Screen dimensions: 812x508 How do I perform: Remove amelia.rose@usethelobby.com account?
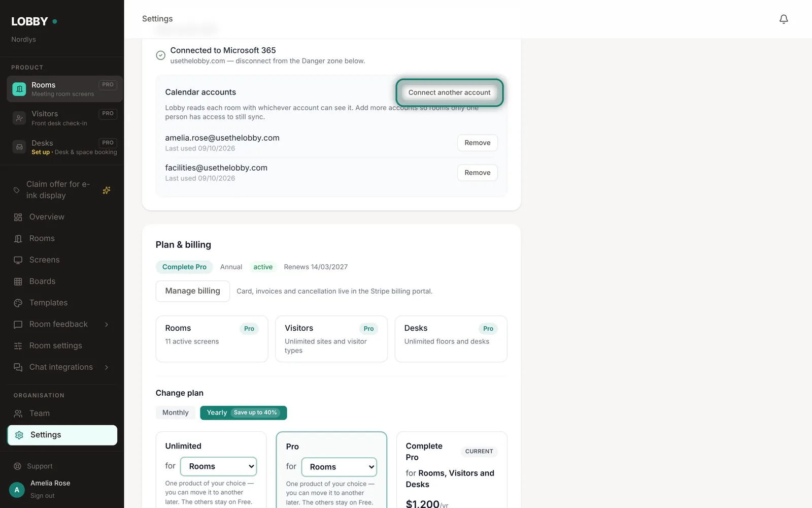pyautogui.click(x=478, y=143)
